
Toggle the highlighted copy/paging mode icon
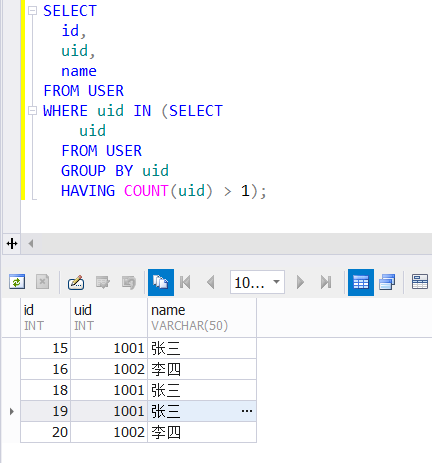pyautogui.click(x=161, y=282)
